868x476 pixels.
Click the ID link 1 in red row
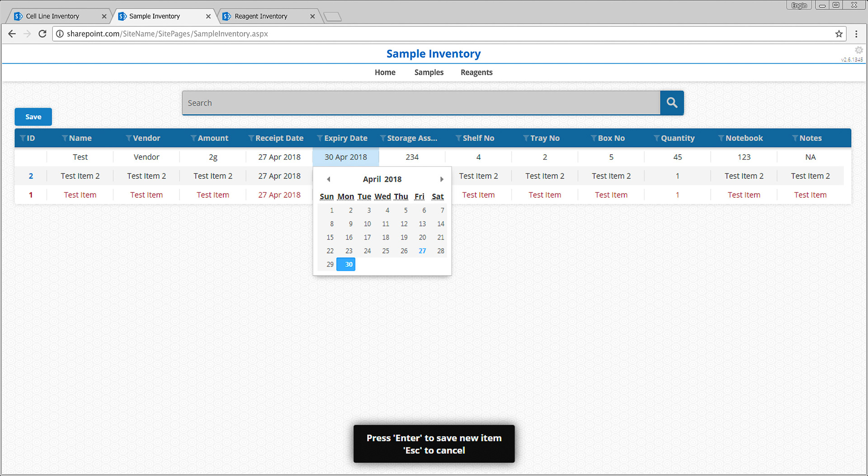[31, 195]
